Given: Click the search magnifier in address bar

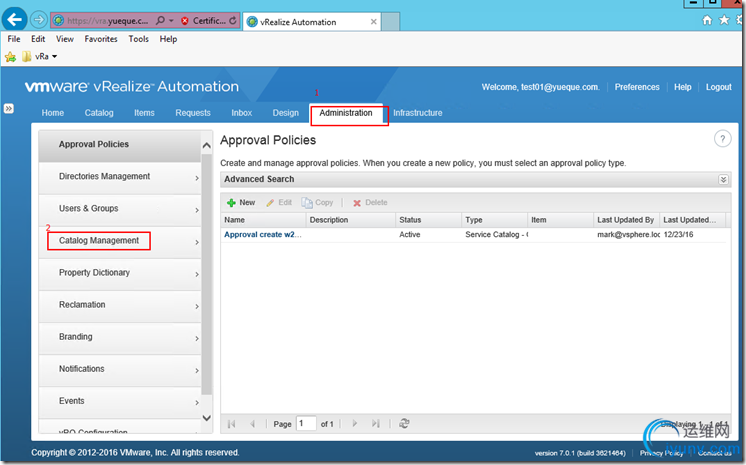Looking at the screenshot, I should (x=160, y=20).
